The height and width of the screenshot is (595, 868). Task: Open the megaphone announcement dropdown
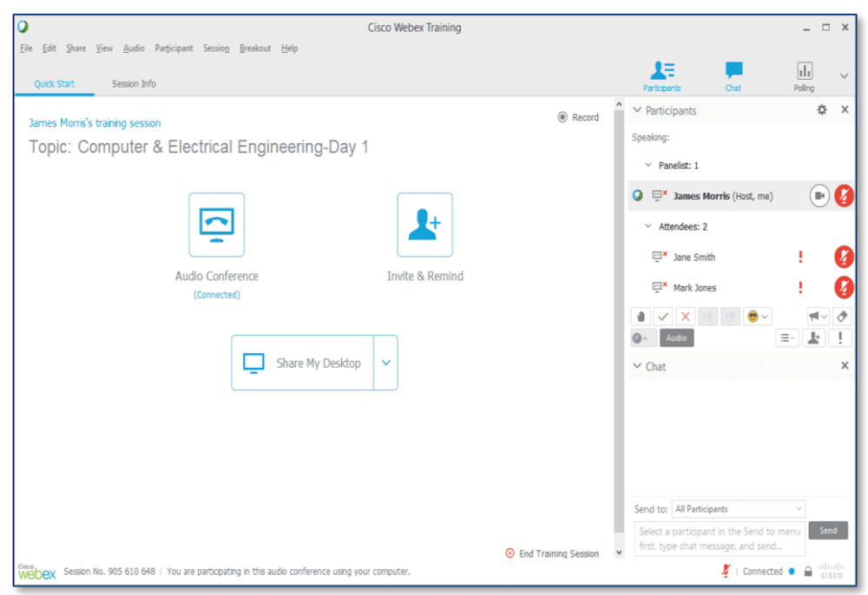[x=818, y=317]
